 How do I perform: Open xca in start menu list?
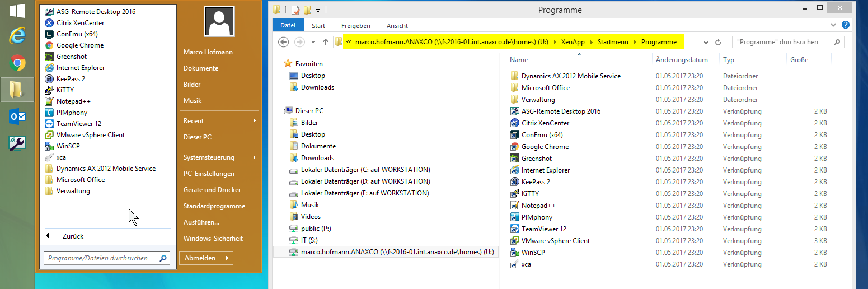point(55,157)
